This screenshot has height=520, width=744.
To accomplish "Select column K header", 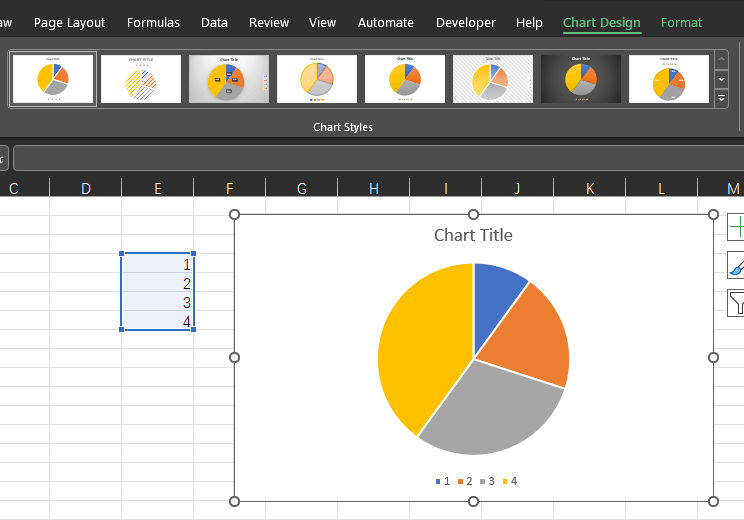I will (590, 188).
